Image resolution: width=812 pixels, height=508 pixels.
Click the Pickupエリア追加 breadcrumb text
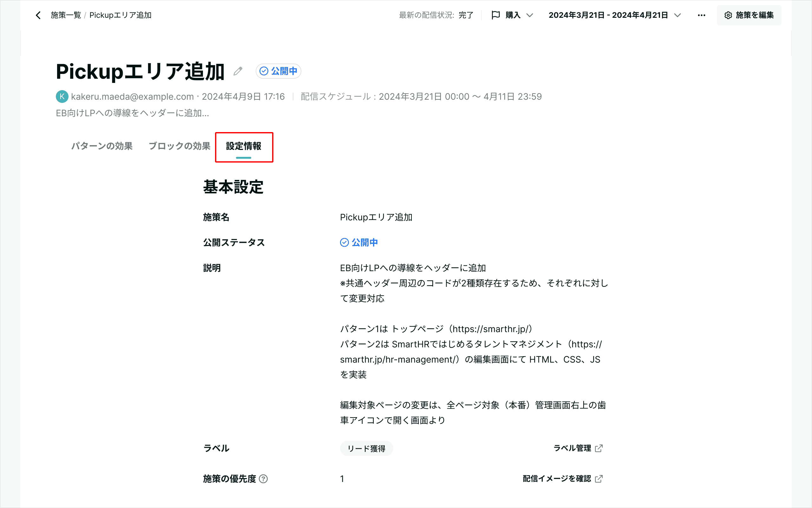[121, 15]
